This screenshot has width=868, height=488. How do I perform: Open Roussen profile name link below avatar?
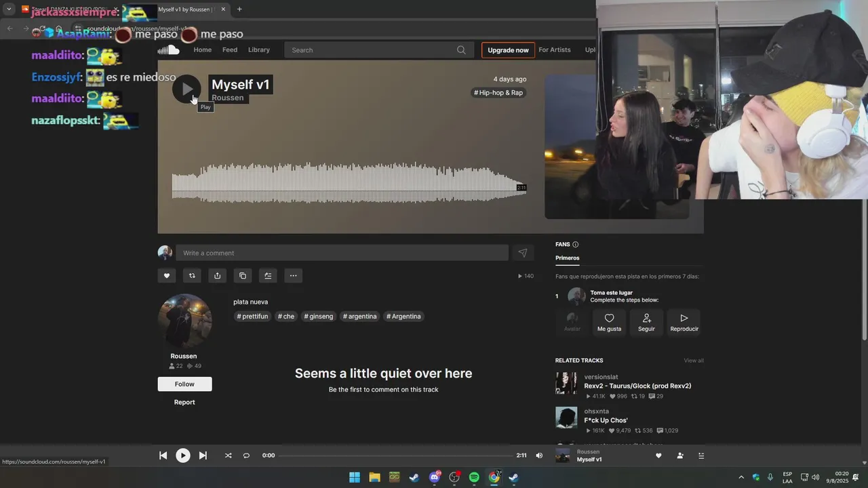184,356
